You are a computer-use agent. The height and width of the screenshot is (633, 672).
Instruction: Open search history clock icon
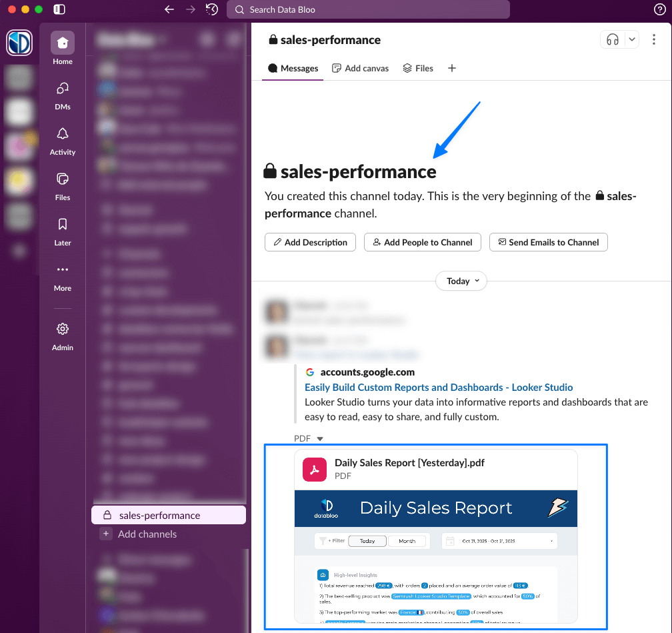point(212,9)
